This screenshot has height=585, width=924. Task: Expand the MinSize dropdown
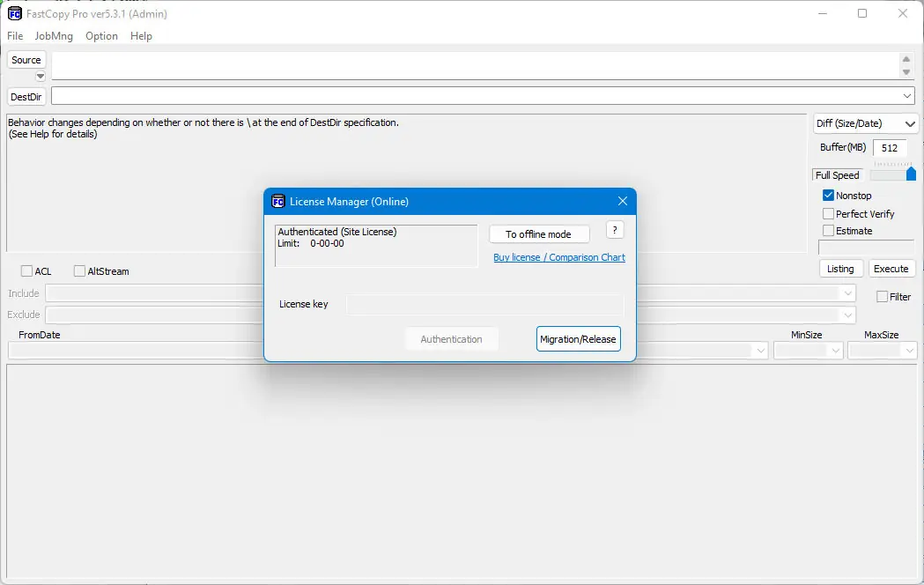(x=836, y=352)
